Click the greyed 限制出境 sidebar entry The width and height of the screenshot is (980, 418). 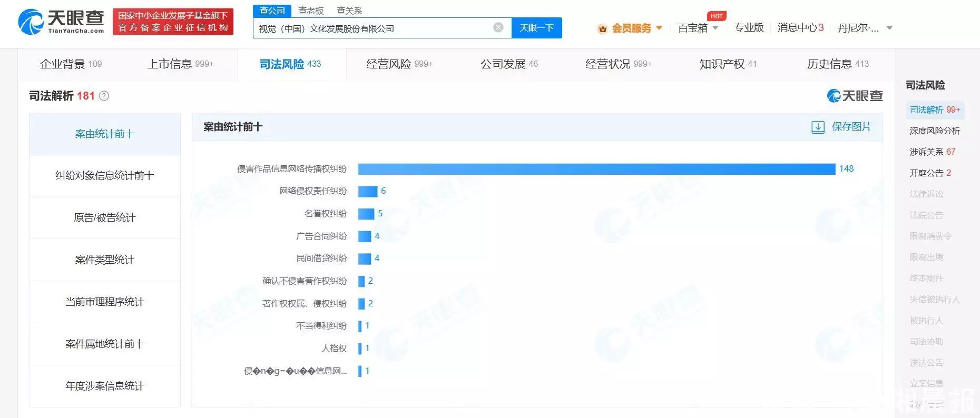point(926,257)
